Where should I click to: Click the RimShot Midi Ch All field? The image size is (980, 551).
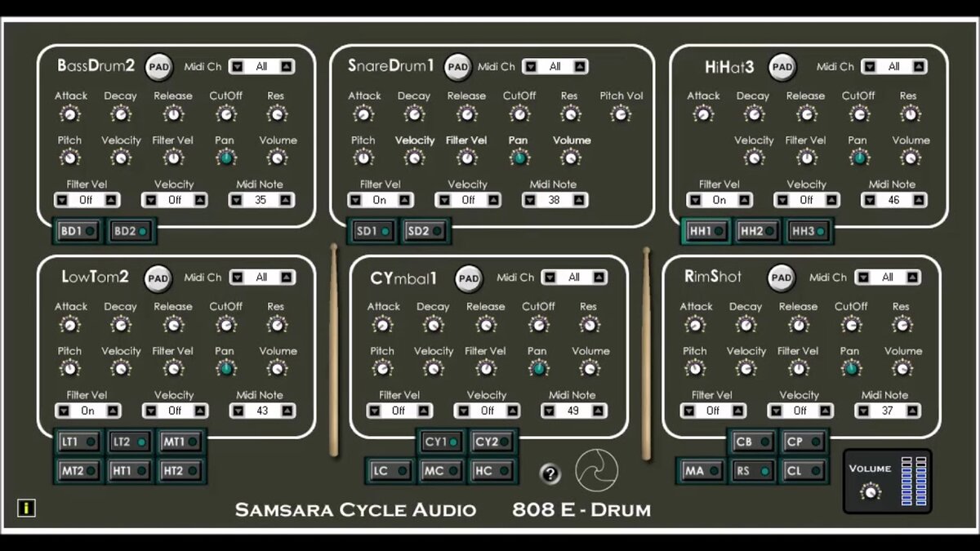point(888,278)
